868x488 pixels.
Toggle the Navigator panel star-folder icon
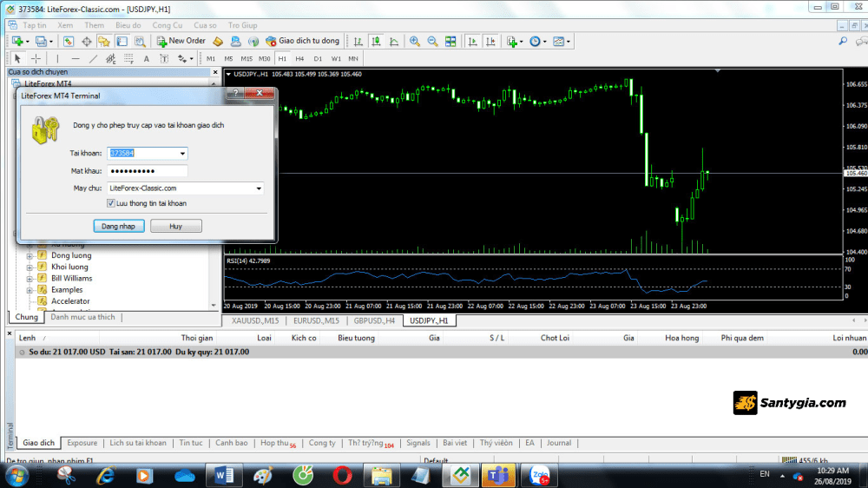point(104,42)
